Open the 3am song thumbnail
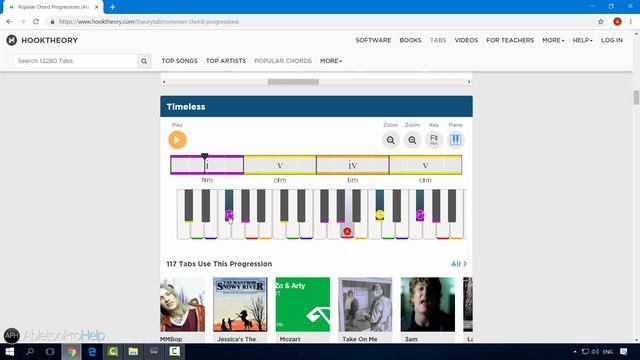 pyautogui.click(x=427, y=304)
